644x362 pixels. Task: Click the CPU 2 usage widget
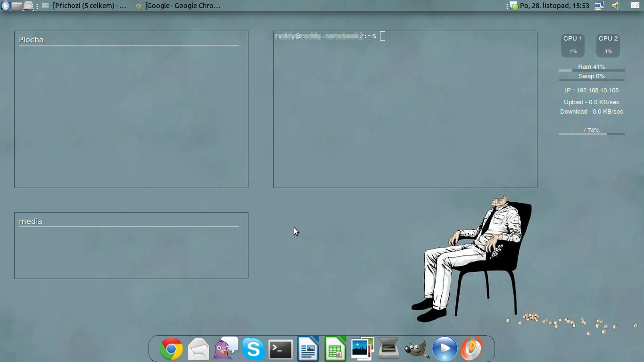click(x=608, y=45)
